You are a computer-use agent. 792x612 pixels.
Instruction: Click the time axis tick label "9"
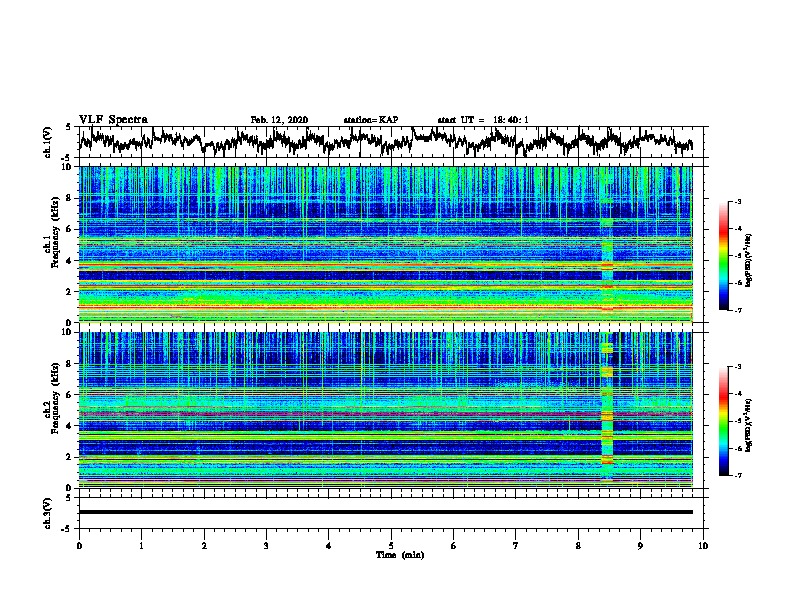(640, 546)
